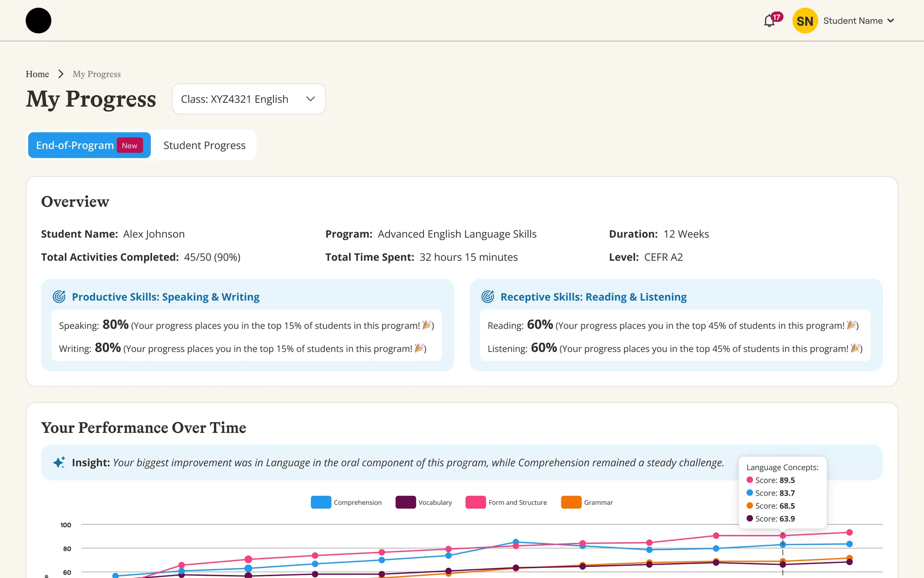This screenshot has height=578, width=924.
Task: Open the Class: XYZ4321 English dropdown
Action: coord(249,99)
